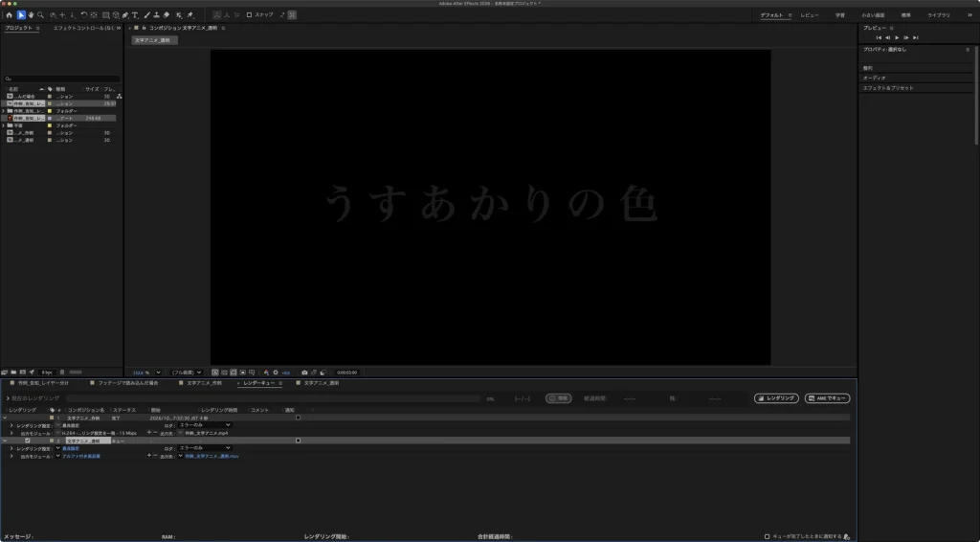Screen dimensions: 980x542
Task: Expand output module row of queue item 2
Action: click(x=11, y=457)
